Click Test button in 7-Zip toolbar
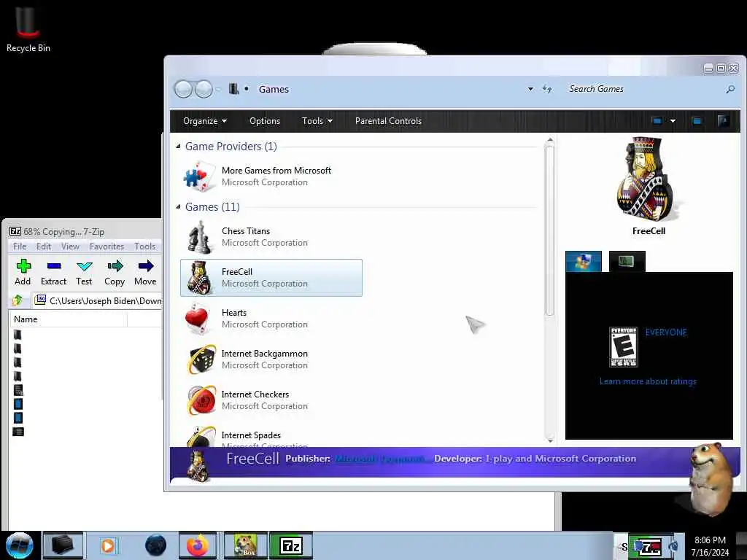 coord(84,273)
